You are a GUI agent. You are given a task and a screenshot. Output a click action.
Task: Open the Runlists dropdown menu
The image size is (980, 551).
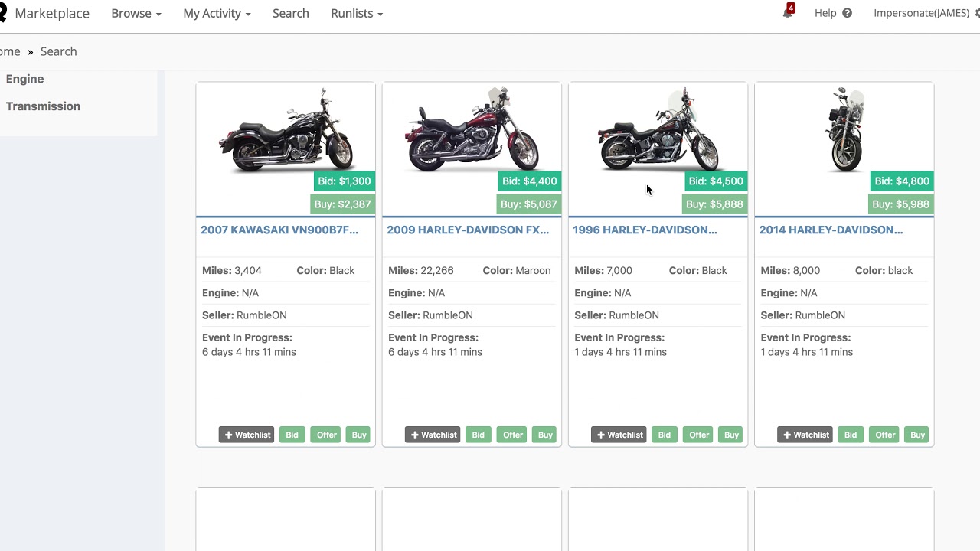point(357,13)
